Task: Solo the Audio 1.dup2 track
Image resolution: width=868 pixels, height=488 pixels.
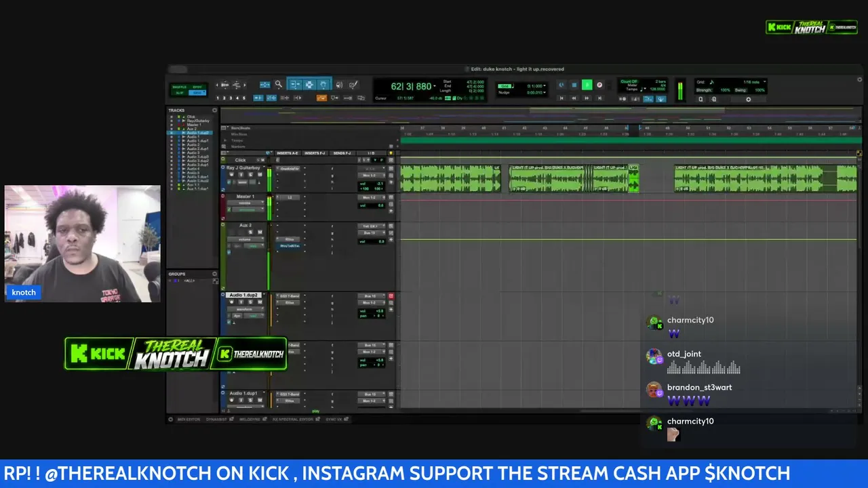Action: click(251, 302)
